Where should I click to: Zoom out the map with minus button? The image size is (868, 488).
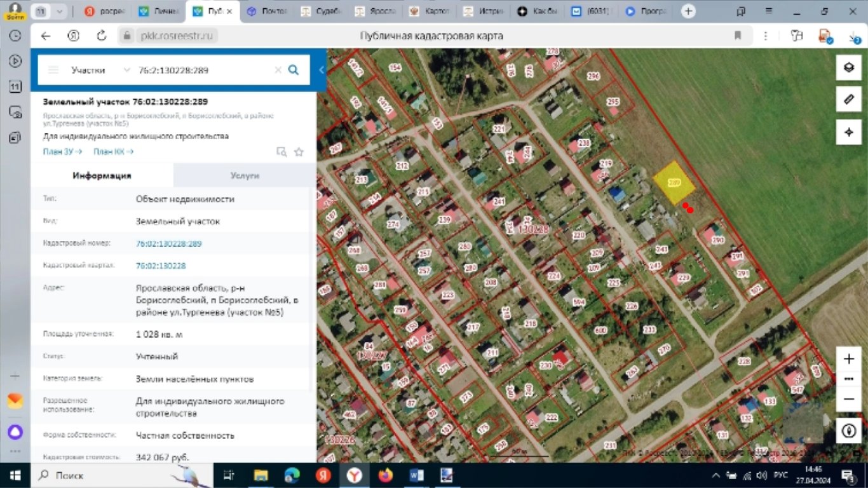848,399
